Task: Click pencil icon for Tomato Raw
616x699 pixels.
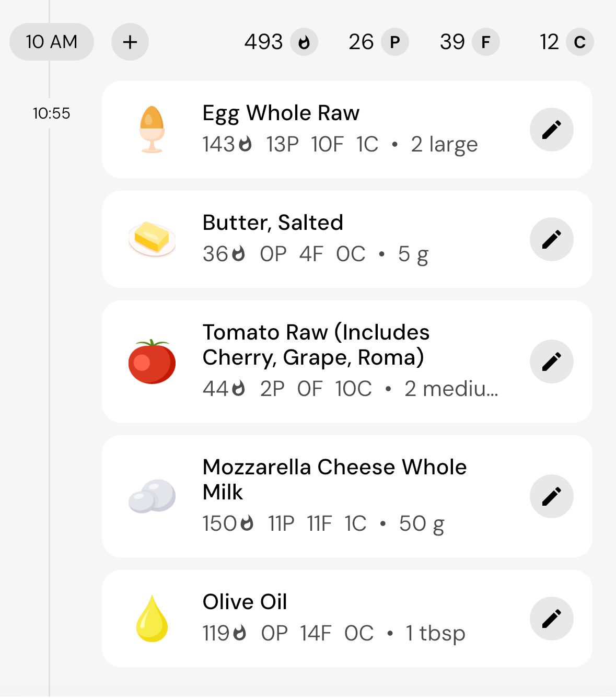Action: (551, 362)
